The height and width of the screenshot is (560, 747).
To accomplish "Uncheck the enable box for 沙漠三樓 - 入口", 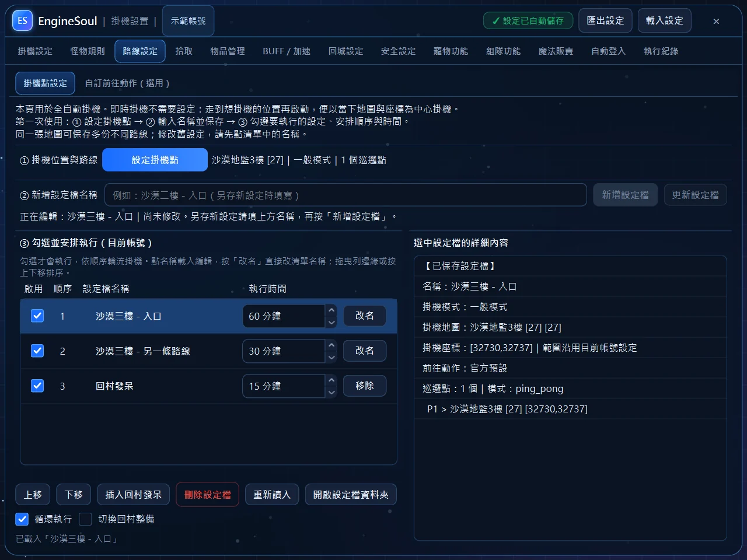I will pyautogui.click(x=37, y=316).
